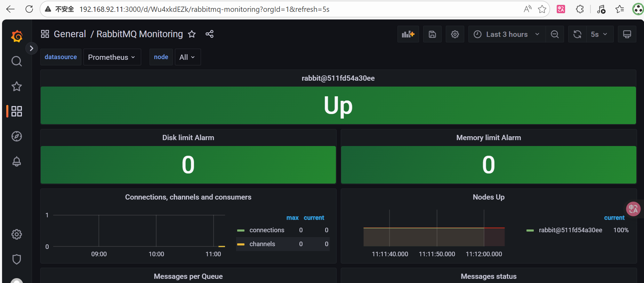Open the browser profile avatar icon

638,9
